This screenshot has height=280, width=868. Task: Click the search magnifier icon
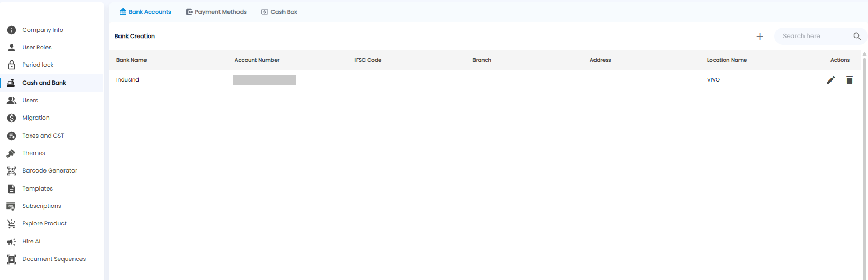tap(857, 37)
